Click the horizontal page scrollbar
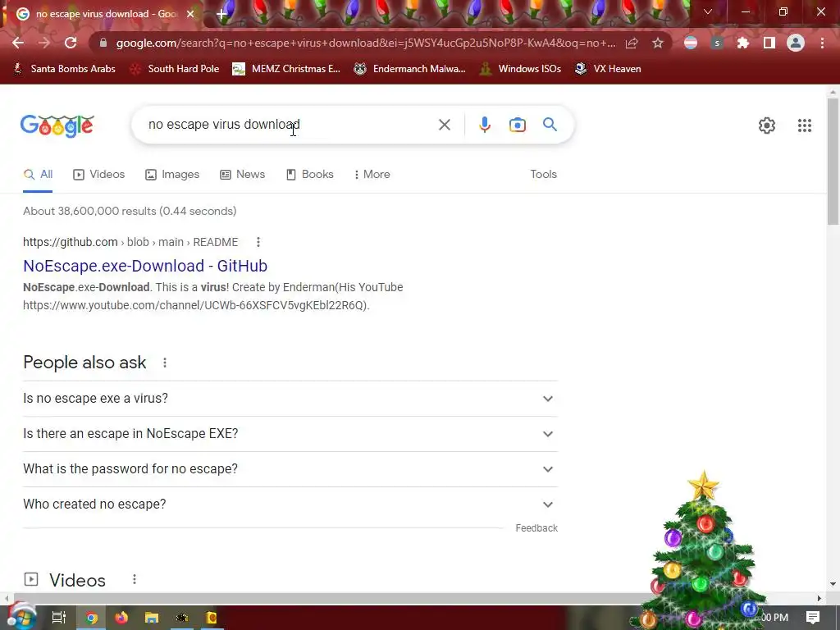840x630 pixels. click(x=332, y=598)
